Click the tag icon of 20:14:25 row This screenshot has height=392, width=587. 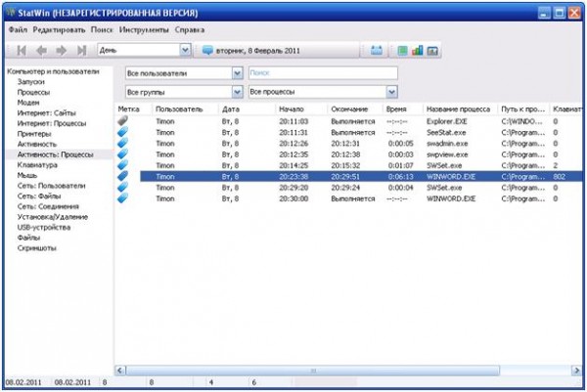coord(123,164)
